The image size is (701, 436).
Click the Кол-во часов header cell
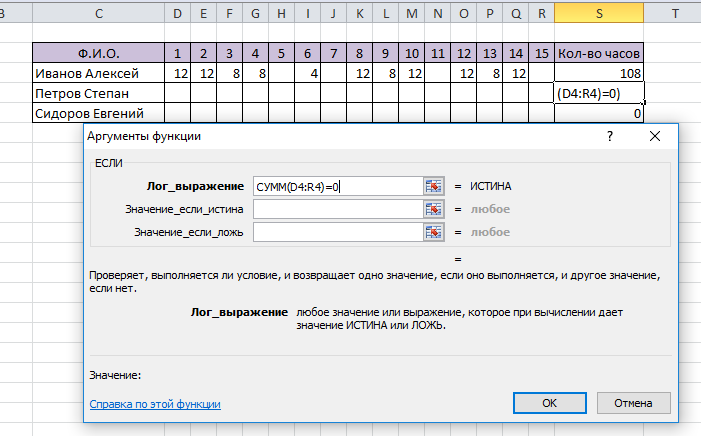pos(599,53)
